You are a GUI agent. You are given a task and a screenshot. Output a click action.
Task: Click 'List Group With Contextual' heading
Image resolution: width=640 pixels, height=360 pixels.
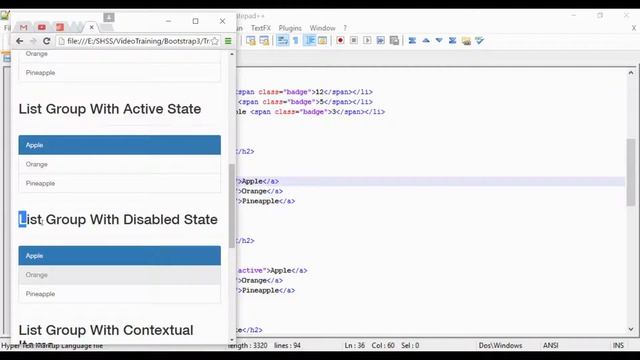point(106,330)
